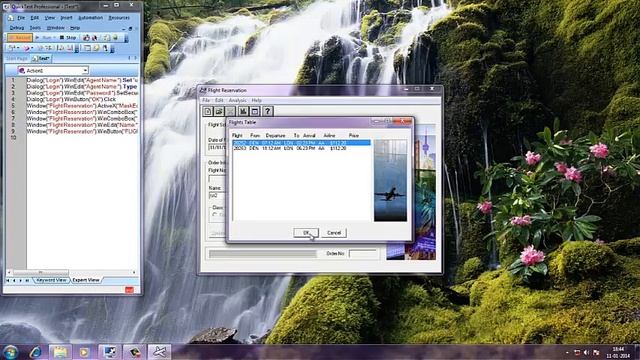The image size is (640, 360).
Task: Open the Automation menu in QuickTest Professional
Action: (90, 18)
